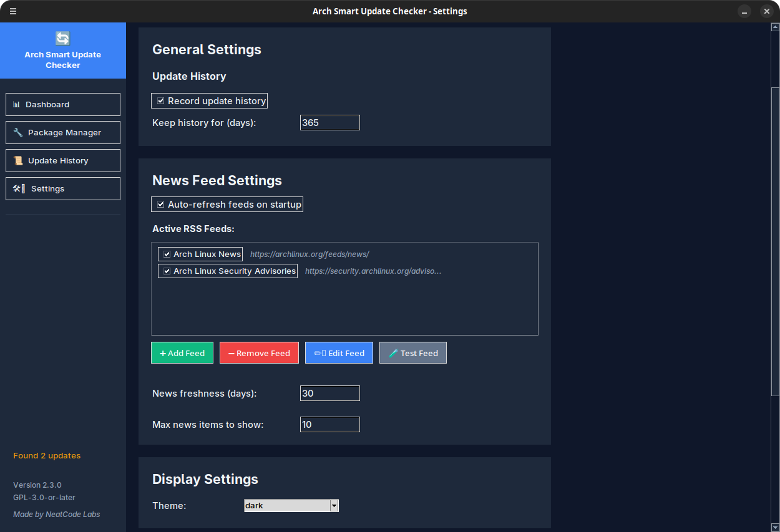
Task: Open the Theme dropdown showing dark
Action: coord(291,505)
